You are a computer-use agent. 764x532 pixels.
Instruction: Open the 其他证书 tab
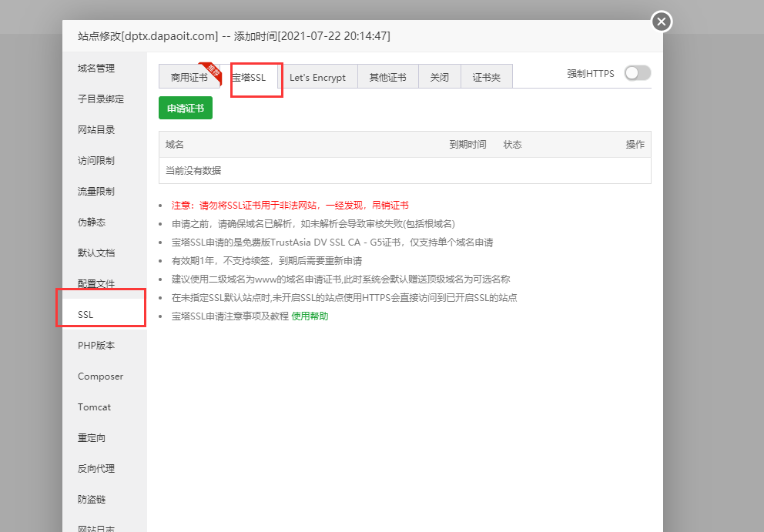[387, 77]
